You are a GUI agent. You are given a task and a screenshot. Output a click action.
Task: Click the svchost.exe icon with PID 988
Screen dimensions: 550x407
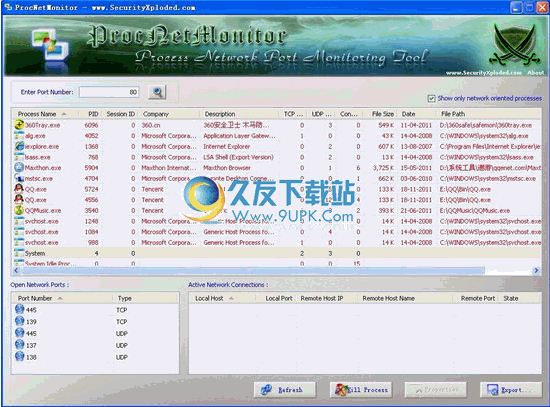pyautogui.click(x=19, y=242)
